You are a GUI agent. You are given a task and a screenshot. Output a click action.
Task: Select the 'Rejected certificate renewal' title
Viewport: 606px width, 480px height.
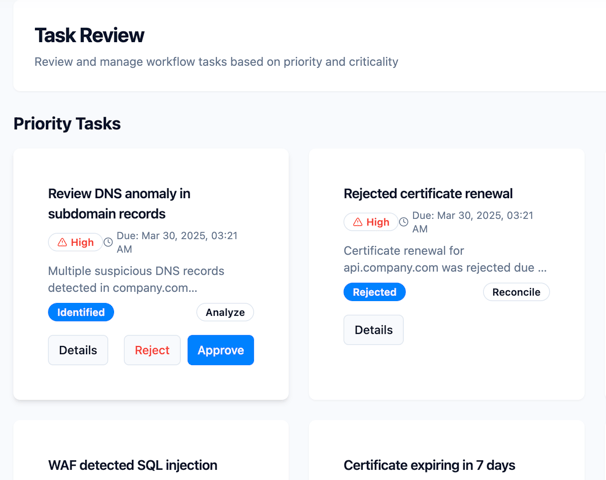(x=428, y=193)
